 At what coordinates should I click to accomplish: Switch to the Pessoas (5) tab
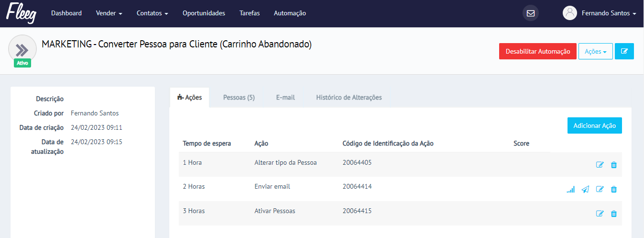click(x=239, y=97)
